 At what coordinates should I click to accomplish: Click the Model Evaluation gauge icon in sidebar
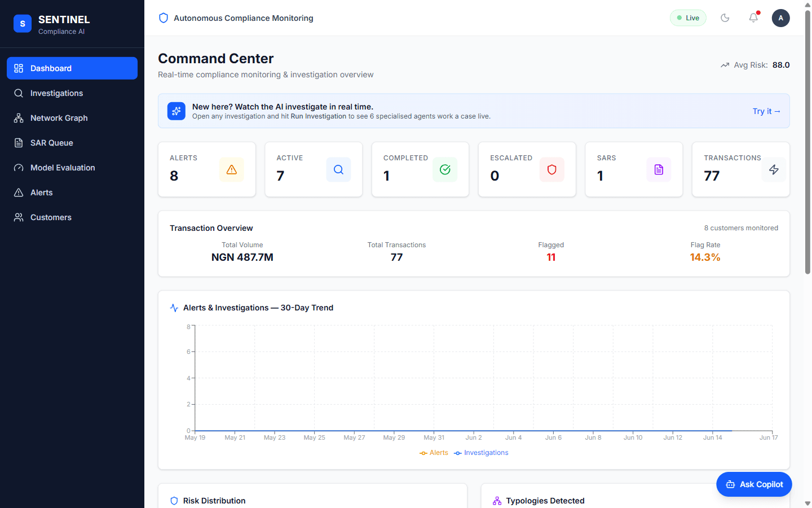pyautogui.click(x=19, y=168)
